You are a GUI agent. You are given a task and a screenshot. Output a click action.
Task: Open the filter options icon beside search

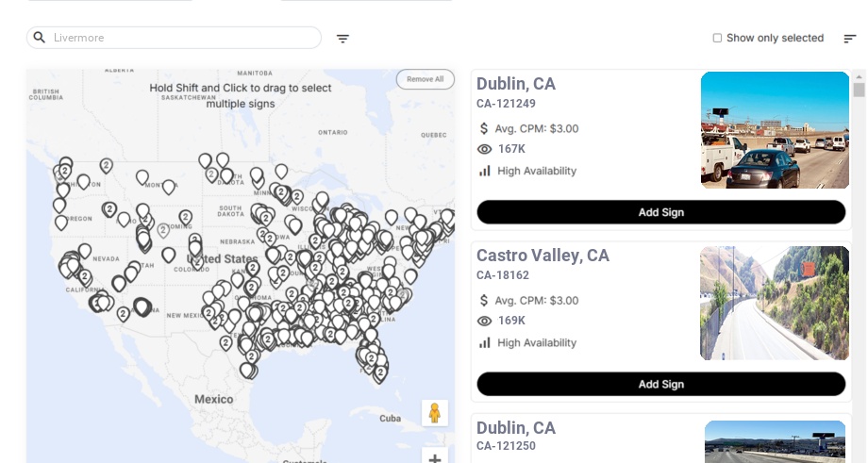[x=342, y=39]
